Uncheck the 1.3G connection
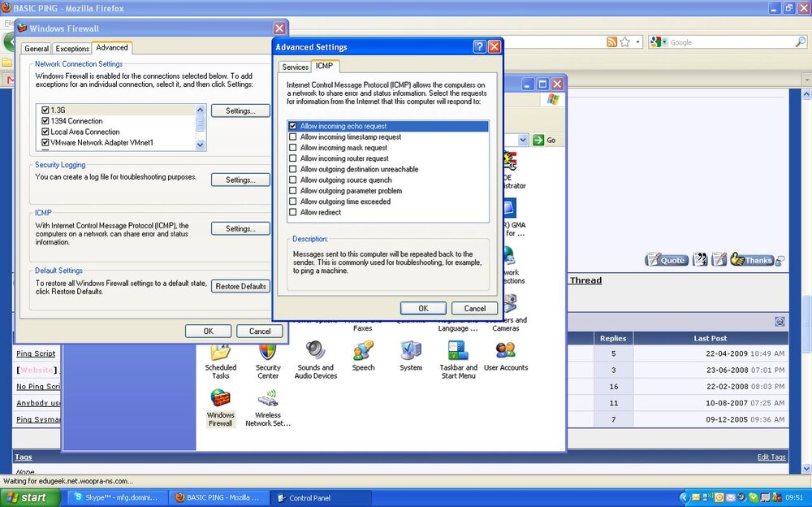The height and width of the screenshot is (507, 812). (x=45, y=110)
